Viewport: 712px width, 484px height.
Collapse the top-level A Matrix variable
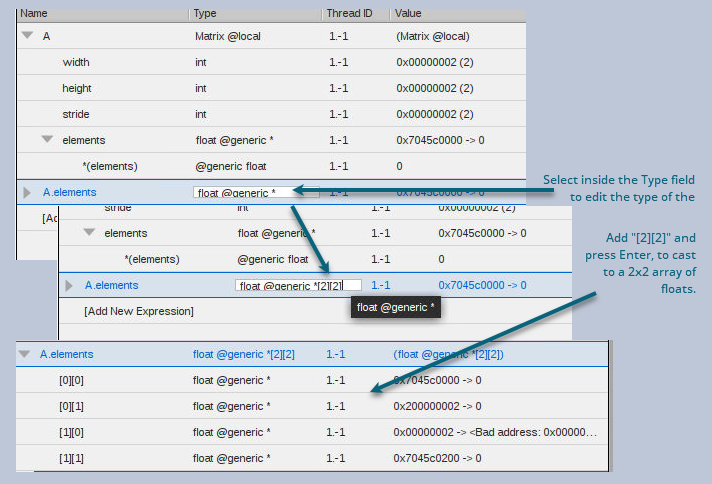(x=26, y=35)
